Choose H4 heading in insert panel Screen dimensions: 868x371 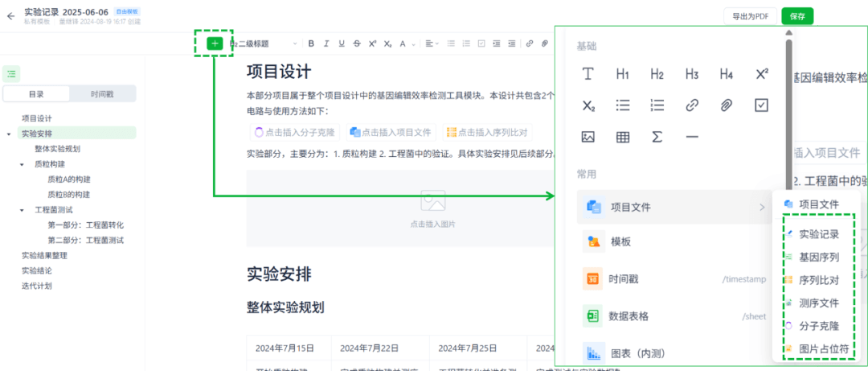pyautogui.click(x=727, y=74)
